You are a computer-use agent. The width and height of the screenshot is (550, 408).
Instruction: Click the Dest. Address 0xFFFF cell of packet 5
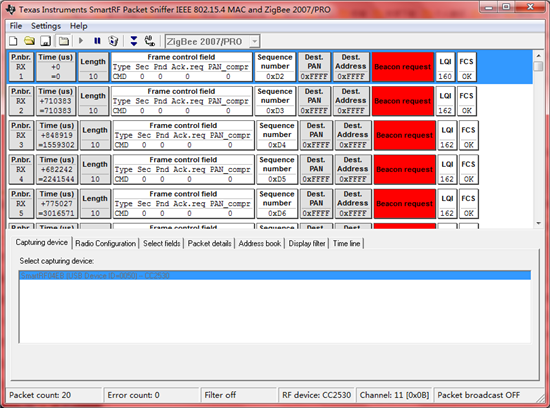coord(353,204)
